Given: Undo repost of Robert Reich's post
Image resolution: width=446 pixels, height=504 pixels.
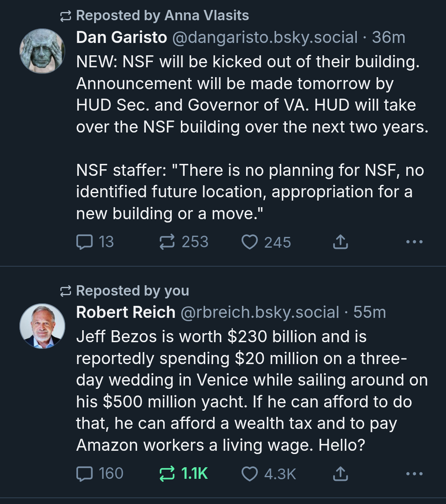Looking at the screenshot, I should (167, 473).
